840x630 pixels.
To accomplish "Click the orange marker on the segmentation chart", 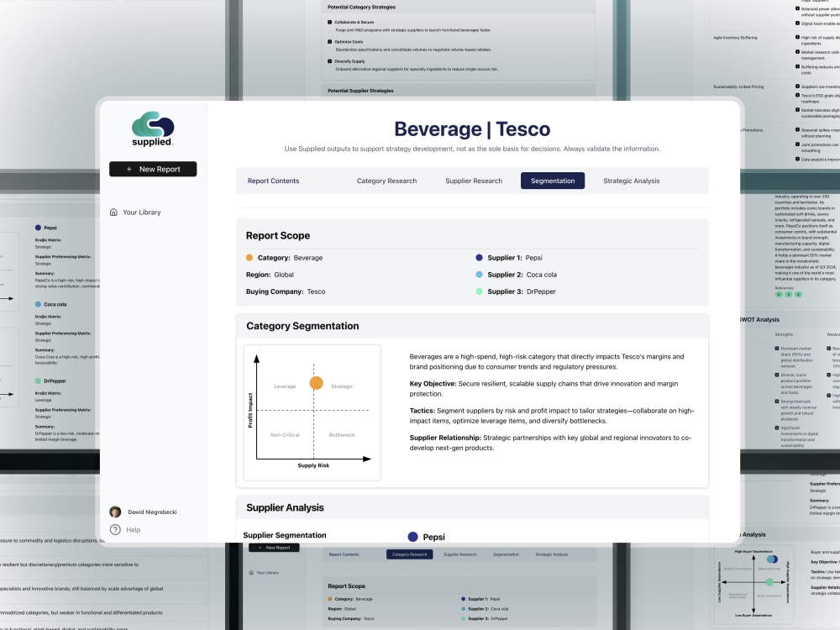I will (316, 383).
